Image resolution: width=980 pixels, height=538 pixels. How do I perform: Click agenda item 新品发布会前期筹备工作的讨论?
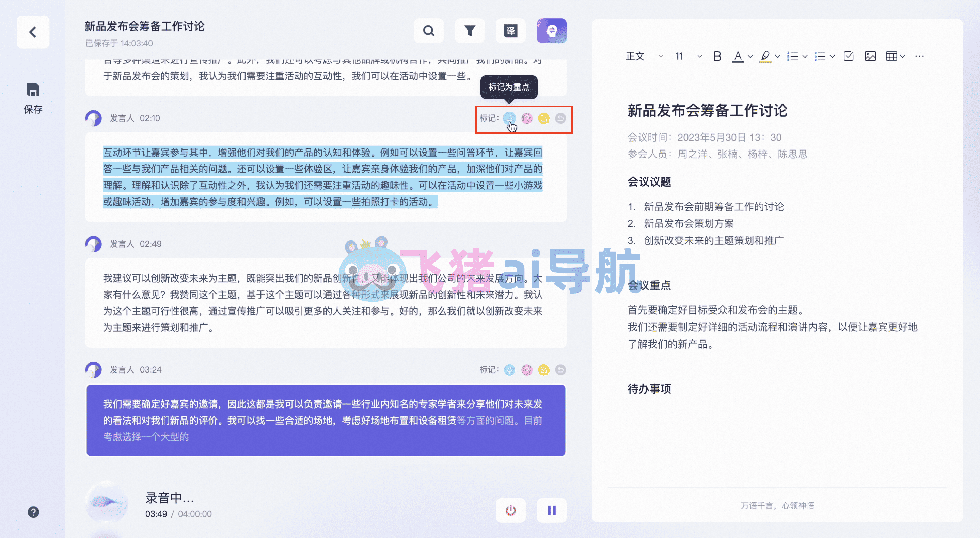click(713, 207)
